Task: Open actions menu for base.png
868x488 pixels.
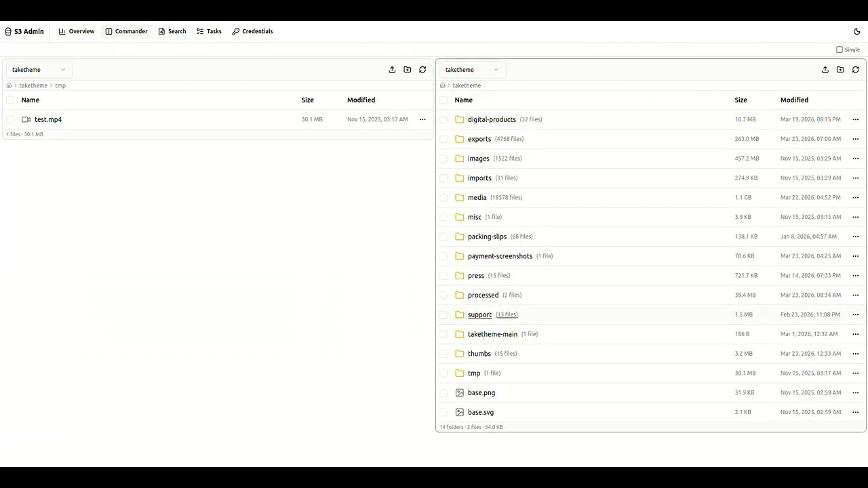Action: click(856, 392)
